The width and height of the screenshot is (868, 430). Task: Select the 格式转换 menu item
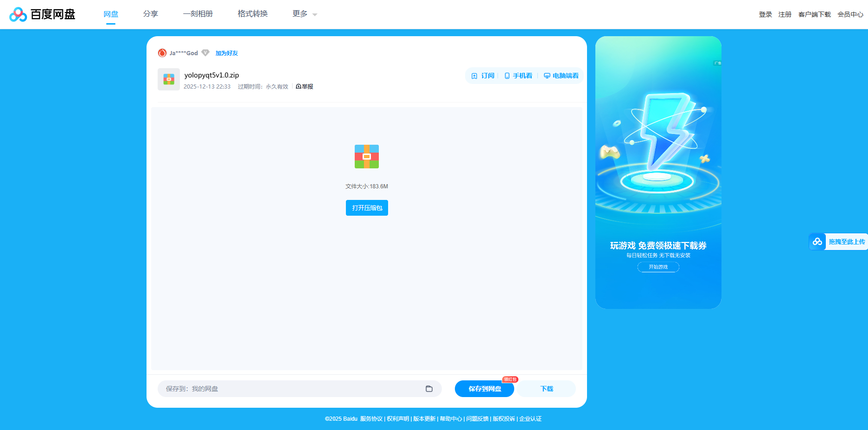[x=253, y=14]
